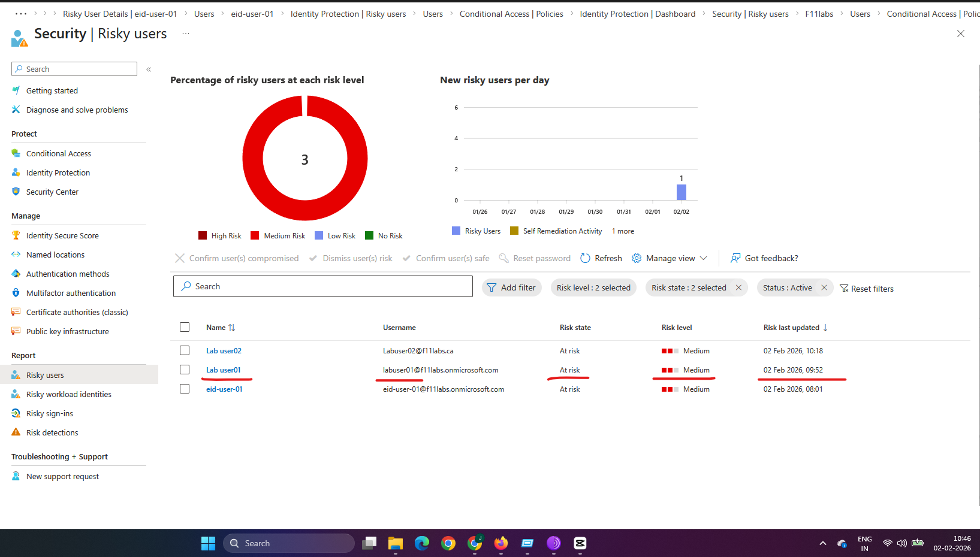Open Risk detections warning icon item
The width and height of the screenshot is (980, 557).
point(16,432)
